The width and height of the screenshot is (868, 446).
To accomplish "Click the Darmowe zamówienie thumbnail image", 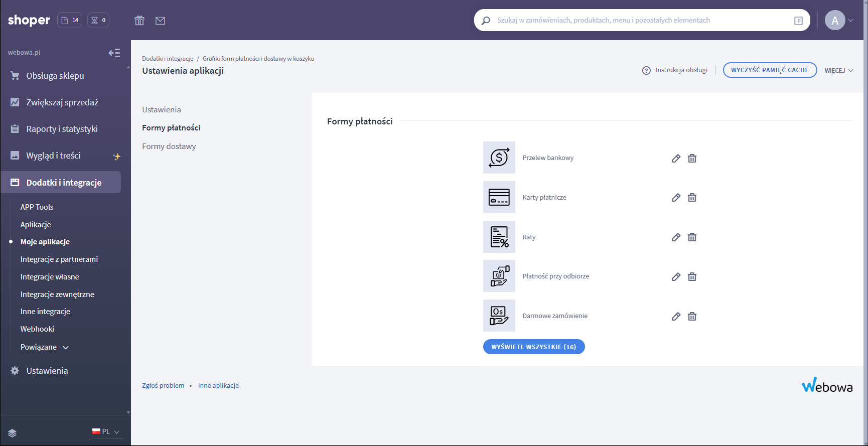I will (x=499, y=316).
